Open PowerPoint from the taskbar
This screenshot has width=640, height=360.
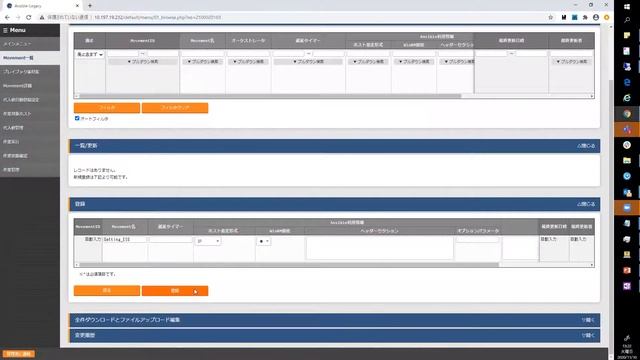pyautogui.click(x=627, y=270)
